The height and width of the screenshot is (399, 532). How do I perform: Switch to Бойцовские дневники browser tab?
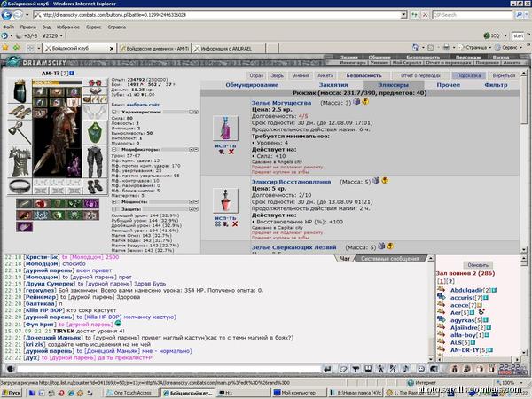154,48
